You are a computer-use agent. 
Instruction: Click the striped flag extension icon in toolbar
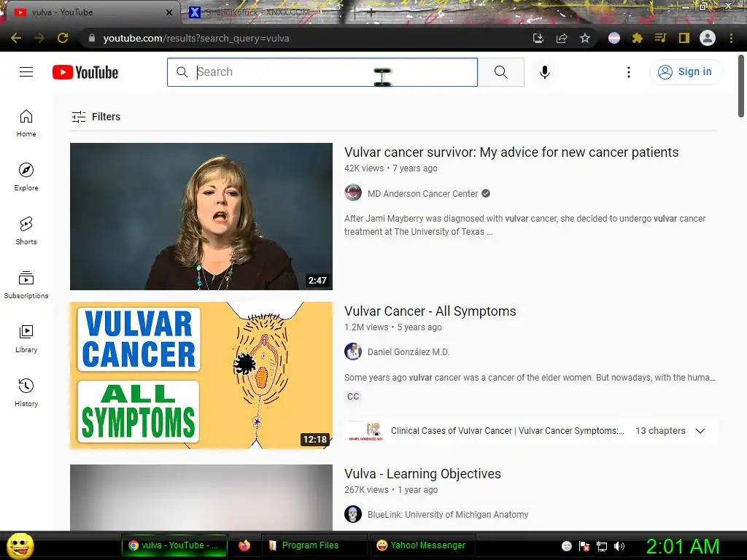(614, 38)
